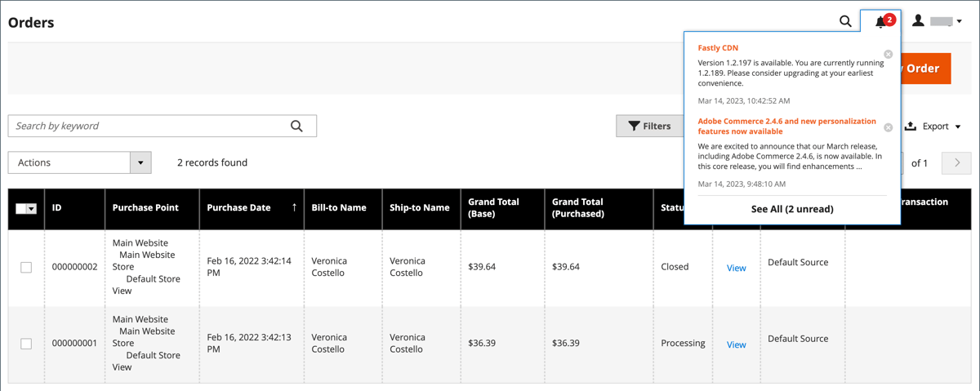Click the Search by keyword field
980x391 pixels.
(x=147, y=126)
